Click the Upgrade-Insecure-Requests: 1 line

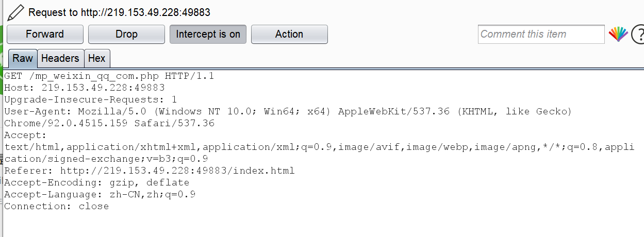(91, 99)
